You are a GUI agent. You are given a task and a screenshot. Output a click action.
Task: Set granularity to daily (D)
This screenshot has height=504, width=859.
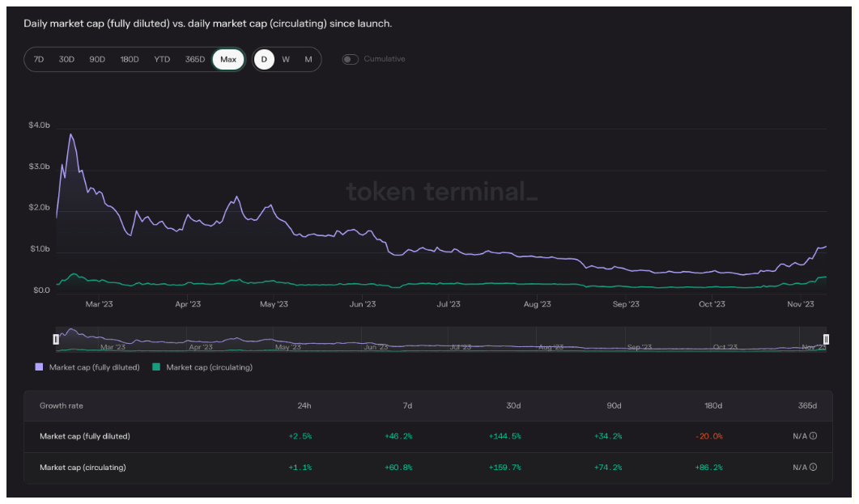click(x=264, y=59)
